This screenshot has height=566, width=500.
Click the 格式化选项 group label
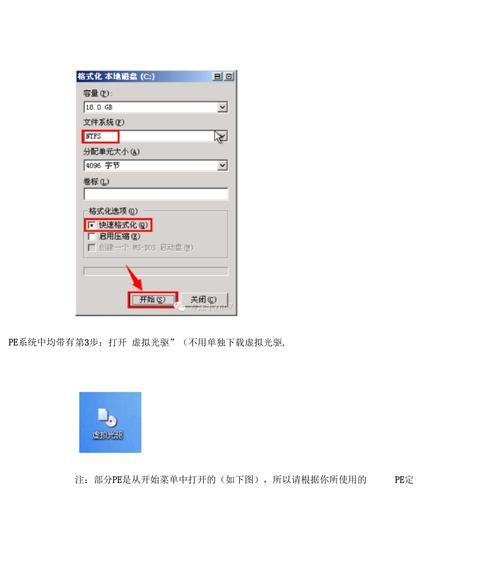pos(113,211)
